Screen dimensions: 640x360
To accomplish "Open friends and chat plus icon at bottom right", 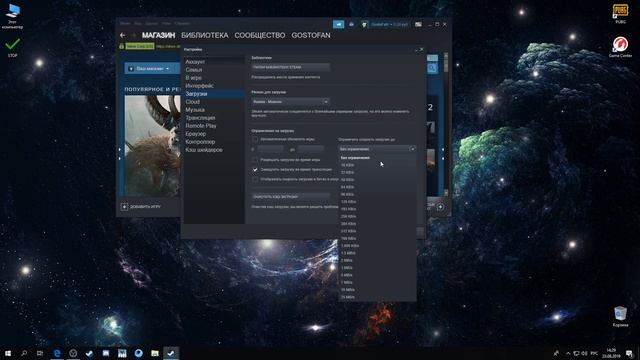I will [440, 207].
